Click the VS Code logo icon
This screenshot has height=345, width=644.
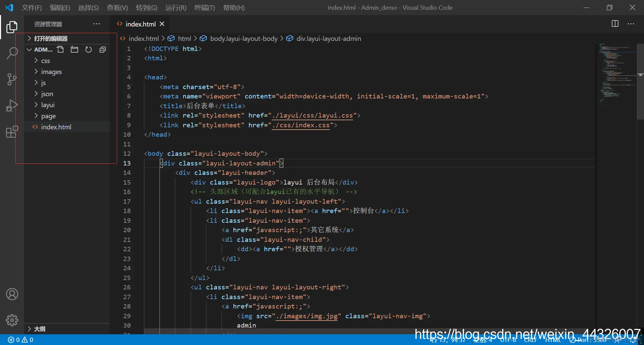pyautogui.click(x=9, y=7)
